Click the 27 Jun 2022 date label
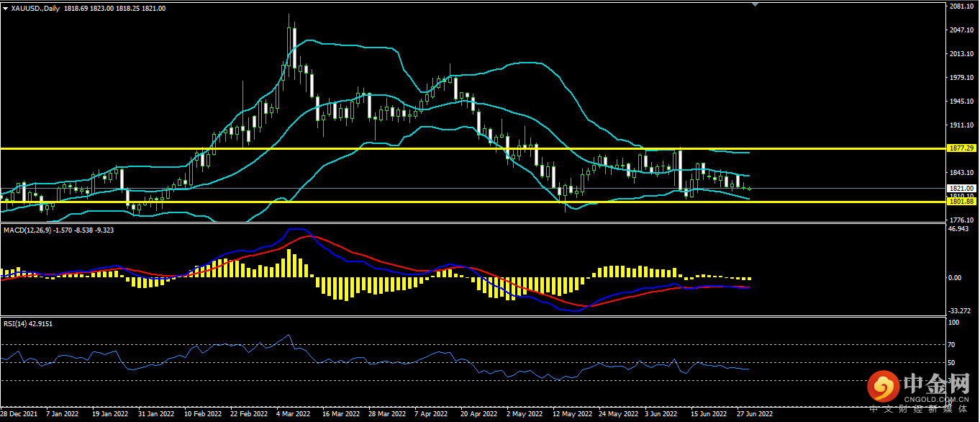 point(755,415)
